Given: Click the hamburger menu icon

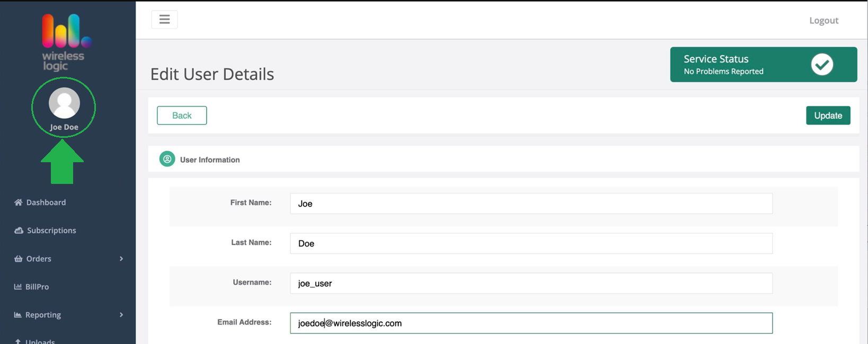Looking at the screenshot, I should tap(164, 20).
